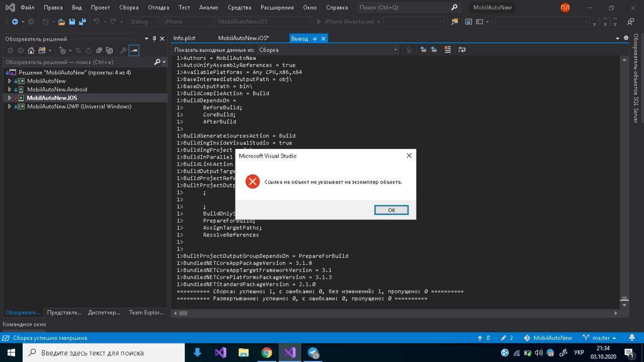Click the Pending Changes Filter clock icon
The image size is (644, 362).
pos(62,50)
